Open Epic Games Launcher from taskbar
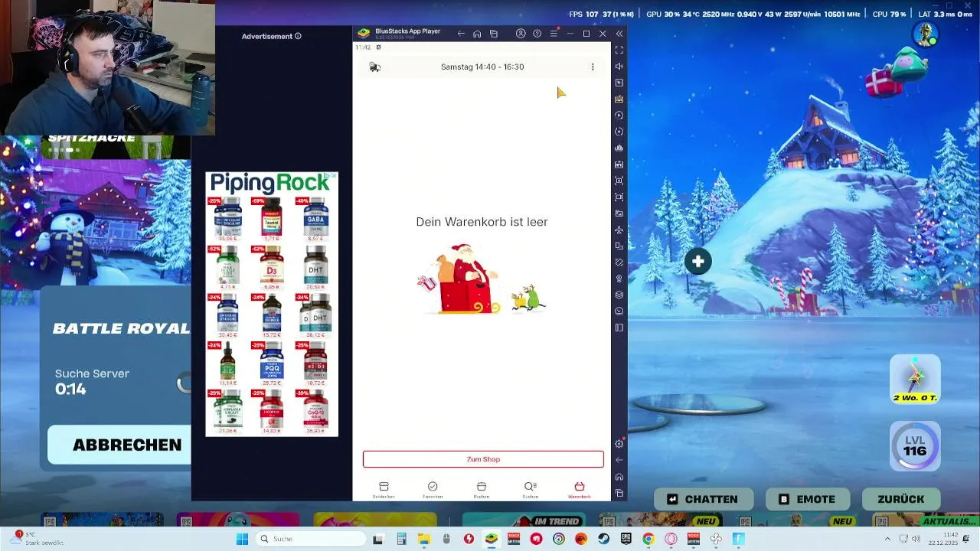Screen dimensions: 980x551 point(626,539)
